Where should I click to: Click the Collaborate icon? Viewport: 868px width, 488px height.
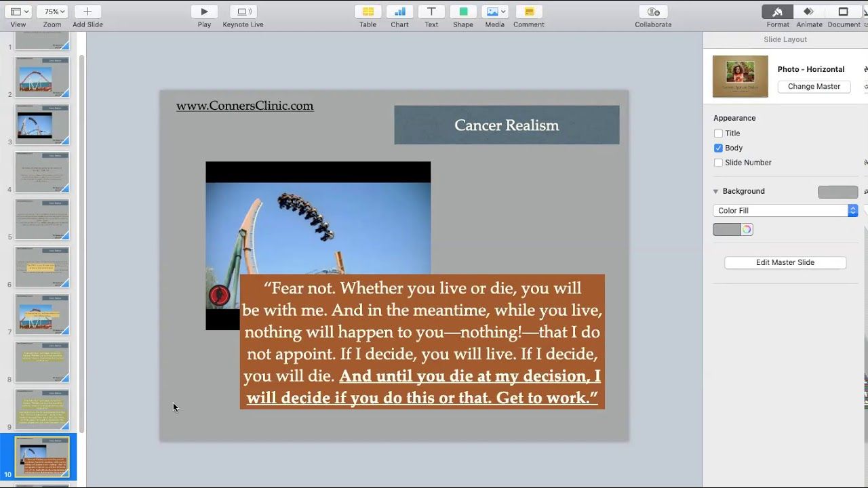(653, 12)
